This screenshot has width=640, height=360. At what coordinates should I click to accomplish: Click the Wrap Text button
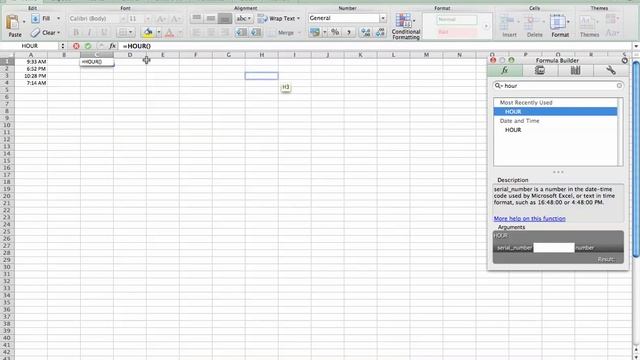pos(279,18)
